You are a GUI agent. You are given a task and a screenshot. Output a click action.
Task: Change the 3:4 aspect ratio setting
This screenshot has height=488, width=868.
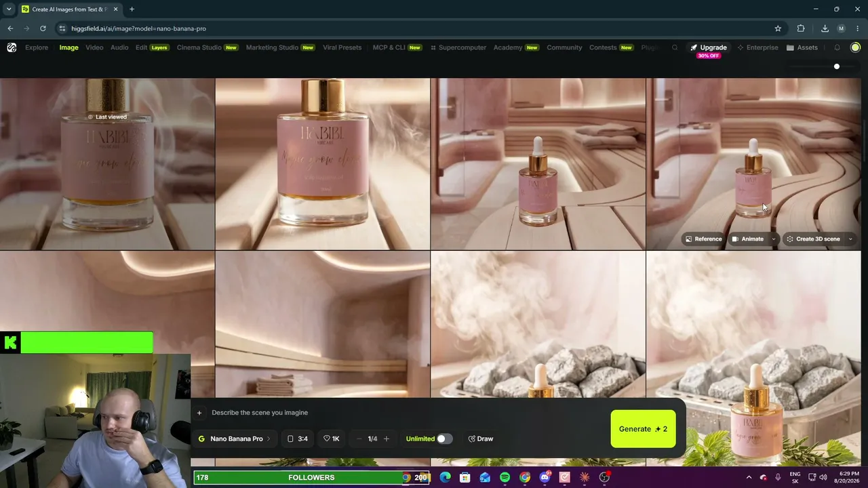click(297, 439)
